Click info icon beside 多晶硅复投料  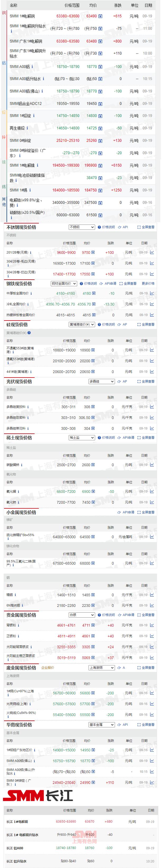(28, 407)
